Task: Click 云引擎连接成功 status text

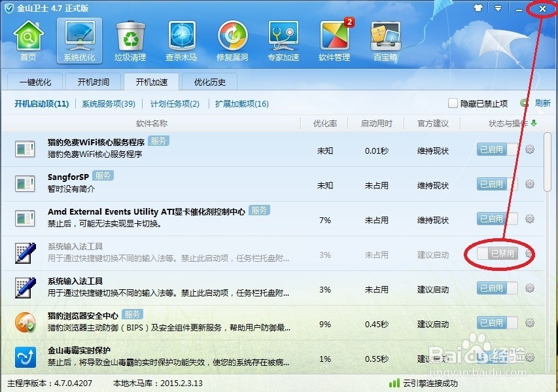Action: point(430,383)
